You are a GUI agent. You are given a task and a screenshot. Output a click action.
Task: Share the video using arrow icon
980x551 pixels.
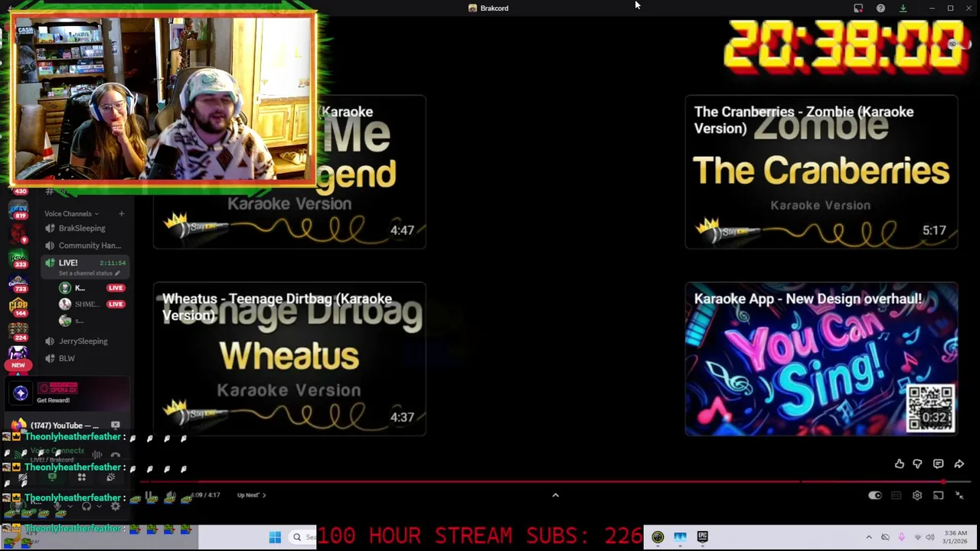point(959,464)
